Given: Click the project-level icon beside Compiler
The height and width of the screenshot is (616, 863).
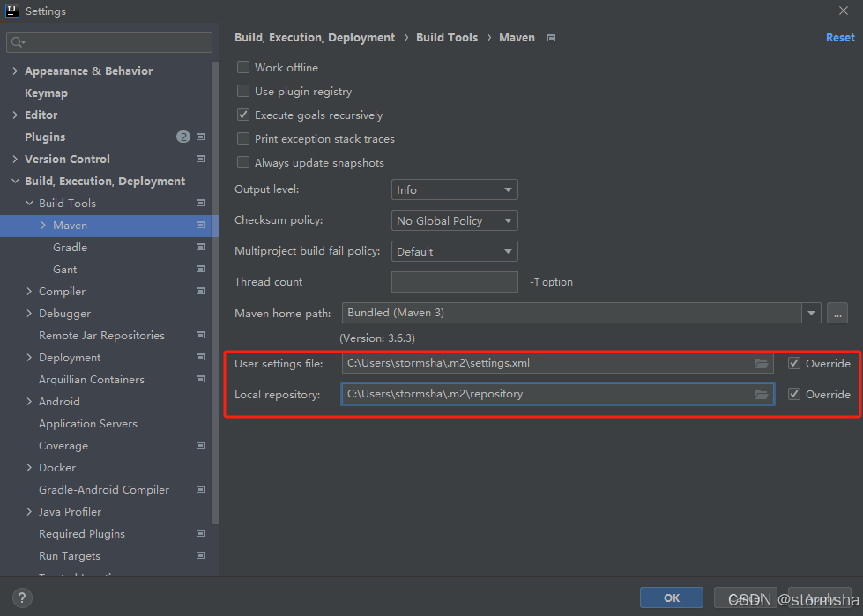Looking at the screenshot, I should pos(200,291).
